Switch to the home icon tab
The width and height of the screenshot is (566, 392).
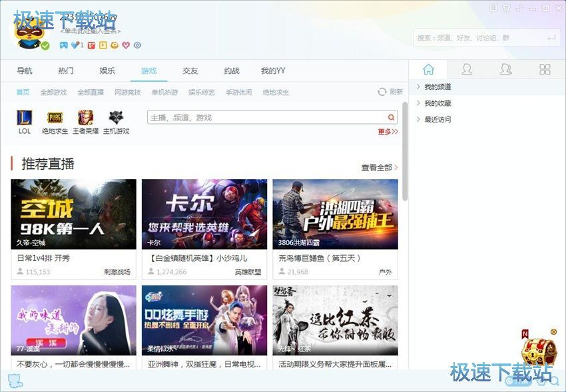pos(428,69)
